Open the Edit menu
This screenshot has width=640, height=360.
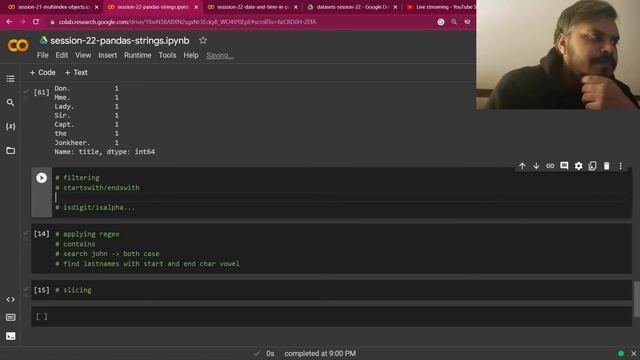tap(62, 55)
